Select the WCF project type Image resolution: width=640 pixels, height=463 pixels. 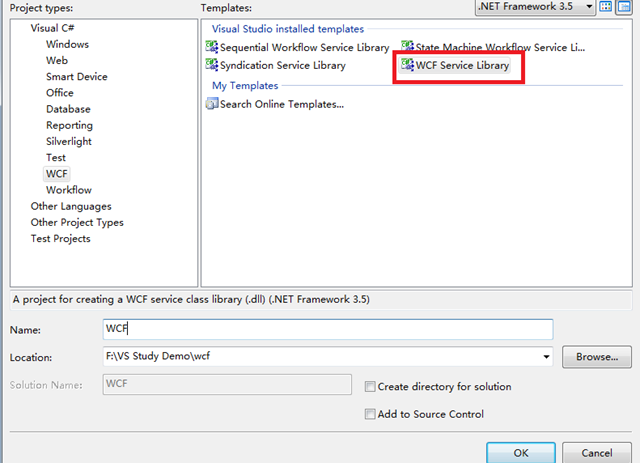pos(56,174)
